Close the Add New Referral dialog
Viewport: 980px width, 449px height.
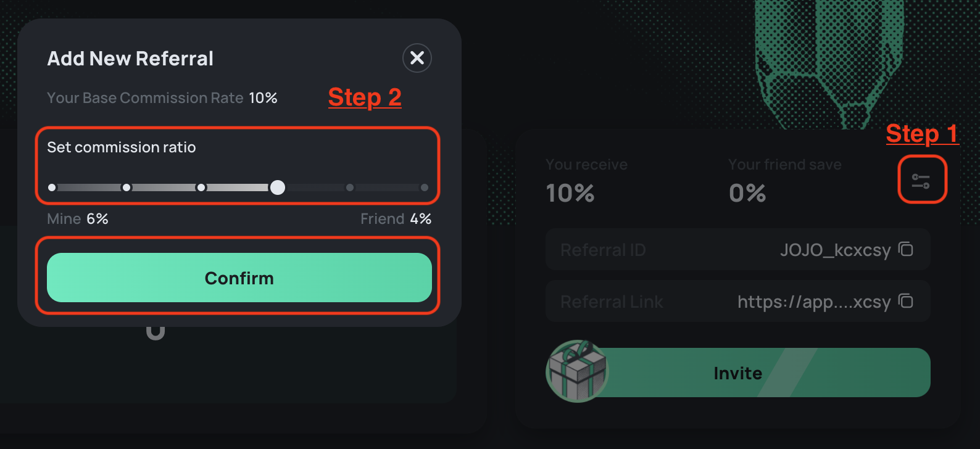(417, 58)
